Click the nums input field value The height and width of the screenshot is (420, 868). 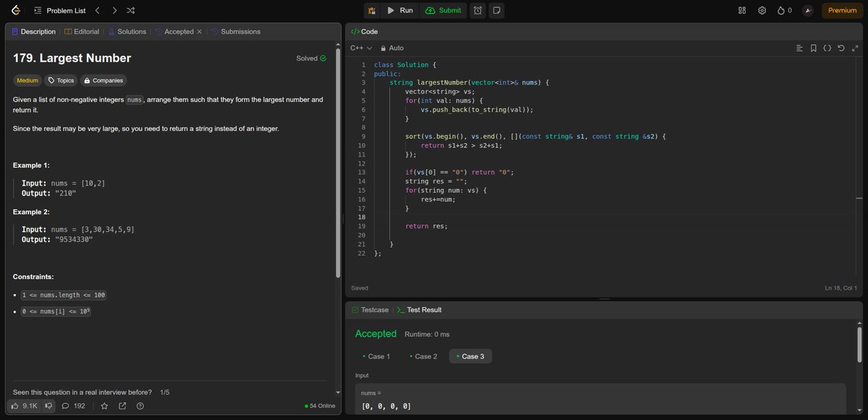click(x=386, y=406)
